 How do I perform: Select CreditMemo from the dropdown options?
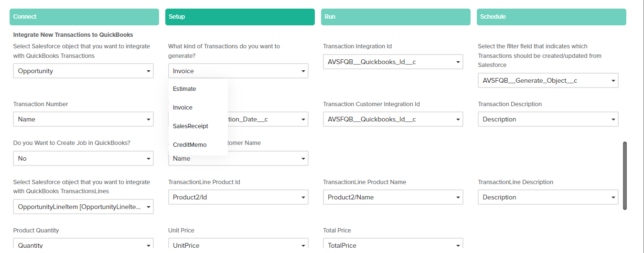tap(190, 145)
